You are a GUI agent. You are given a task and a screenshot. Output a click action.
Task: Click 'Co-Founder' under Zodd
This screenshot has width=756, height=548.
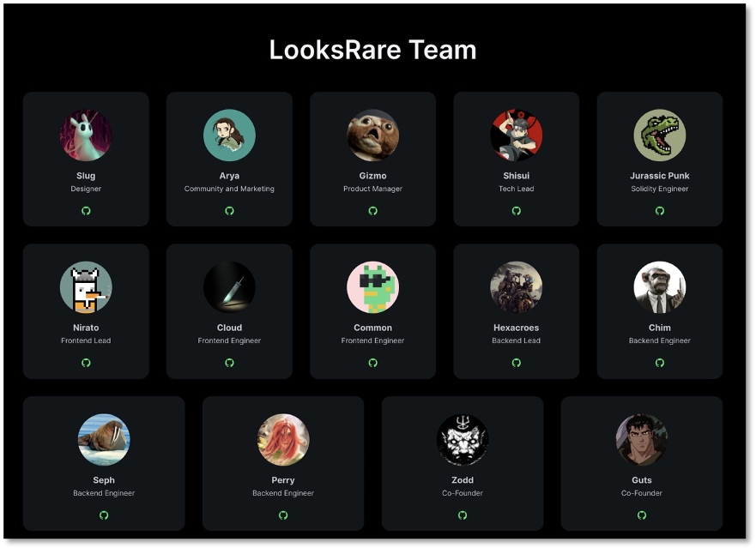click(x=463, y=493)
